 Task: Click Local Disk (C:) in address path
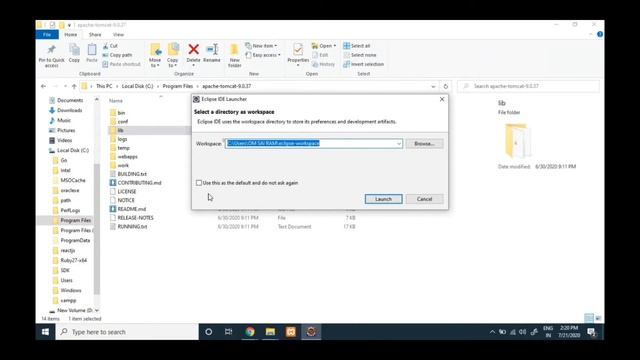137,86
